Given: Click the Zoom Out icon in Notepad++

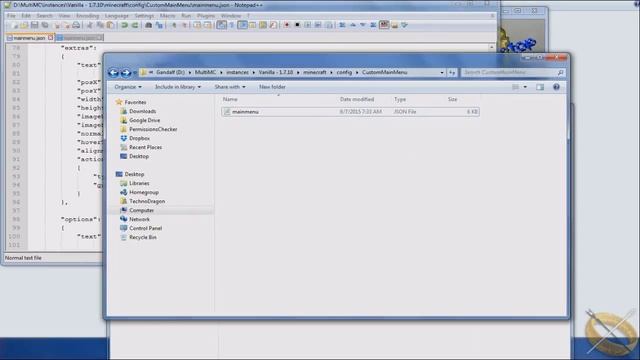Looking at the screenshot, I should (x=184, y=25).
